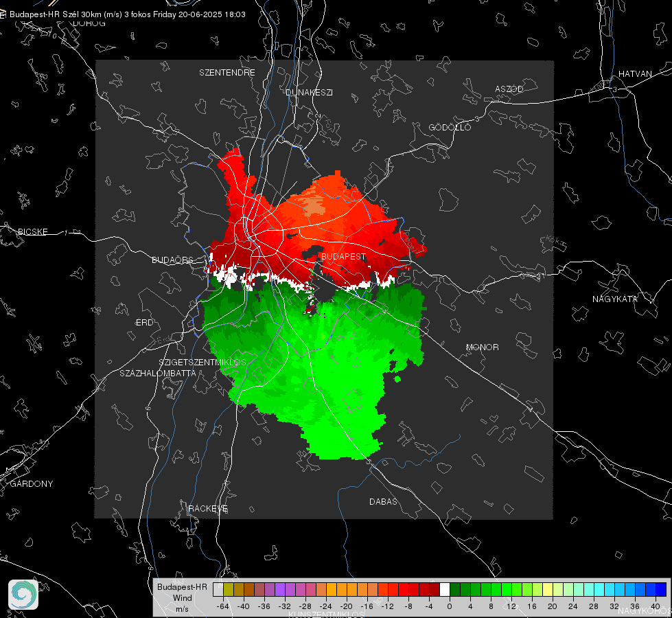Viewport: 672px width, 618px height.
Task: Select the dark blue swatch at the legend's end
Action: (x=661, y=589)
